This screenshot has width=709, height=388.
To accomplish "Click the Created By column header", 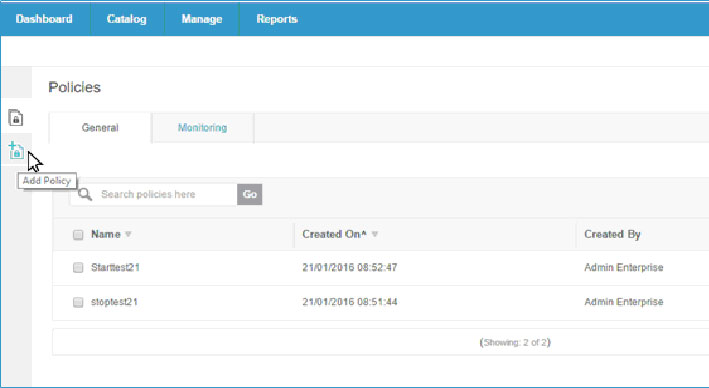I will (x=612, y=234).
